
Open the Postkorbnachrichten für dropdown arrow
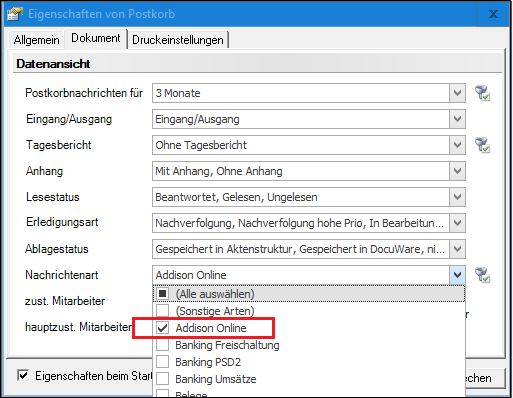pos(457,93)
